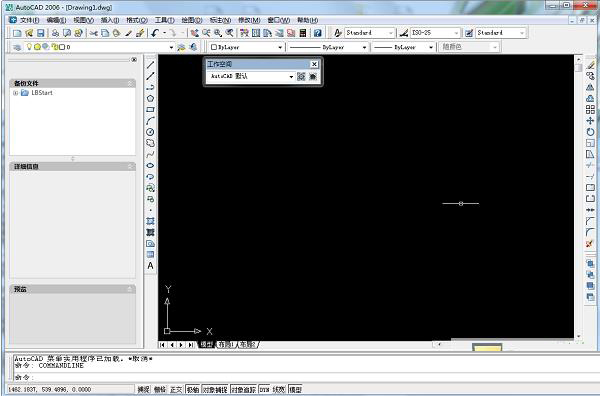Open the 修改(M) menu
The width and height of the screenshot is (600, 396).
249,20
